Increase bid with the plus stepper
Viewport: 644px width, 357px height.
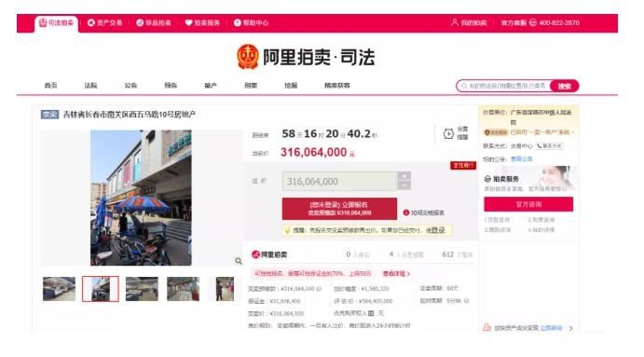(404, 176)
